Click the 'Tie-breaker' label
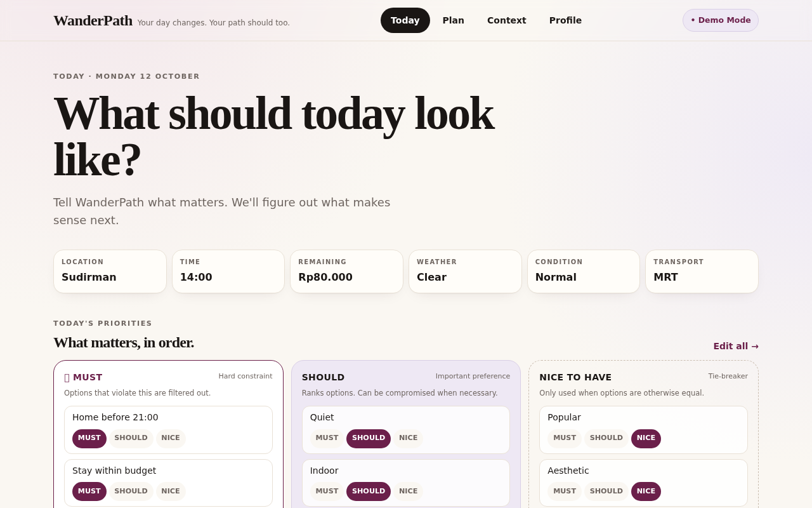Screen dimensions: 812x508 (728, 377)
